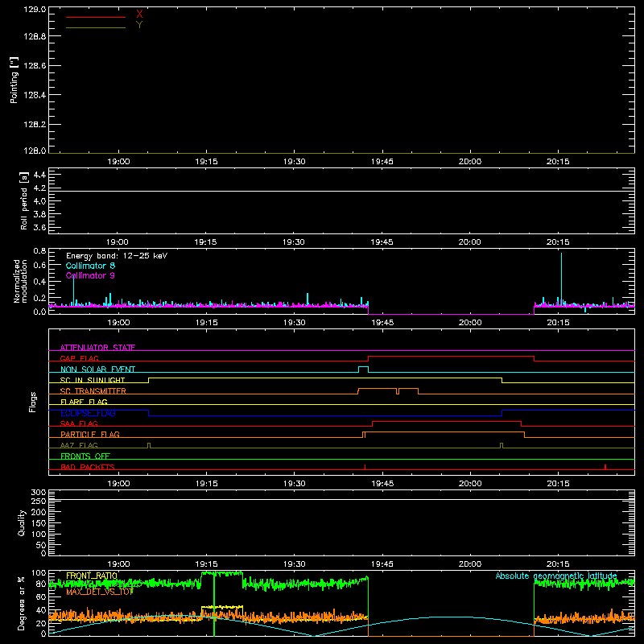Screen dimensions: 644x644
Task: Click the ATTENUATOR_STATE flag label
Action: 97,348
